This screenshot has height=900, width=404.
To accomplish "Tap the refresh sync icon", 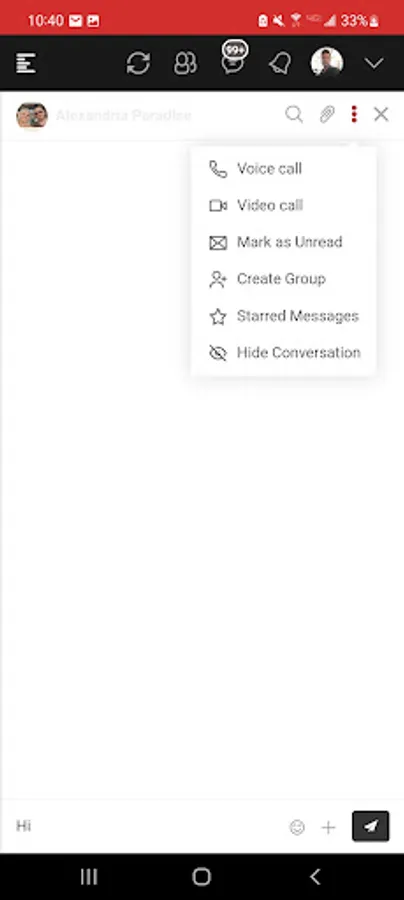I will coord(138,63).
